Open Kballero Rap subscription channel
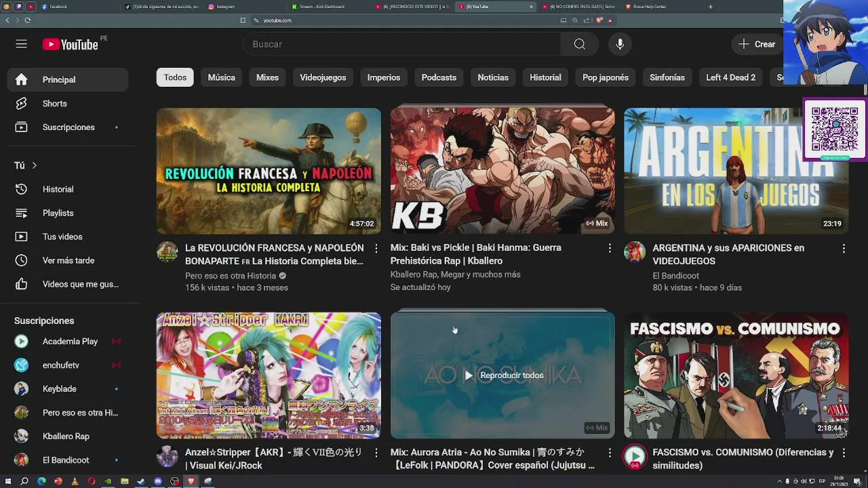 (x=67, y=436)
